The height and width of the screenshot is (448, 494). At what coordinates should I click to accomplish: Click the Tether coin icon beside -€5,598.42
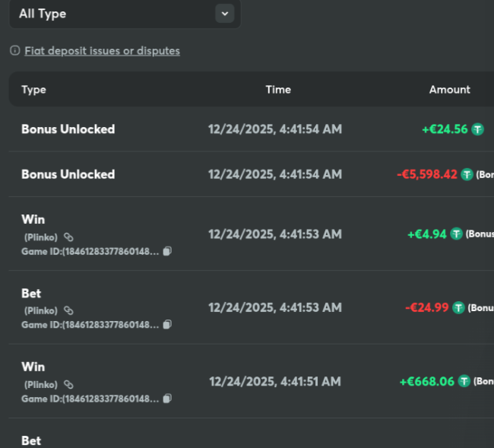coord(467,174)
